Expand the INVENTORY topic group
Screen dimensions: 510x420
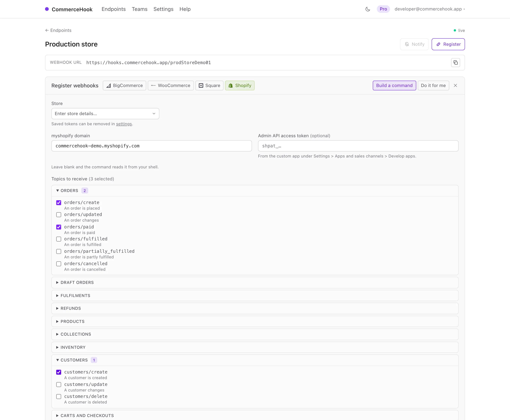[x=255, y=347]
